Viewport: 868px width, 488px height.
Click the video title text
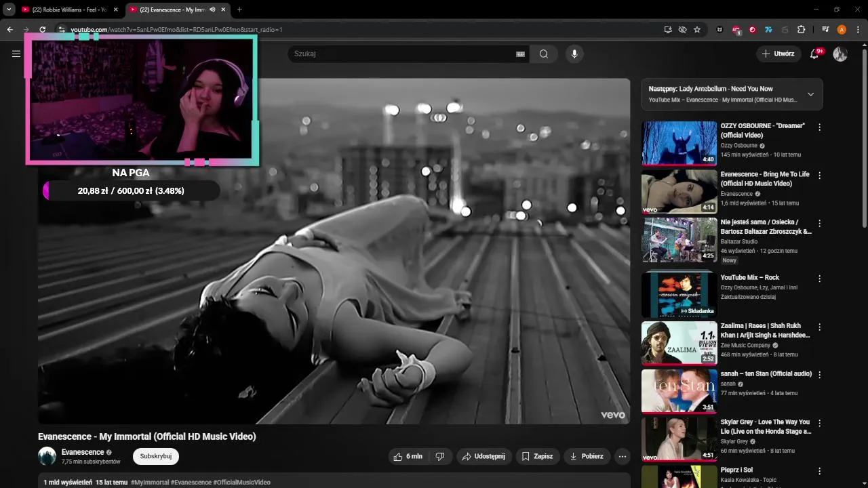(x=147, y=436)
